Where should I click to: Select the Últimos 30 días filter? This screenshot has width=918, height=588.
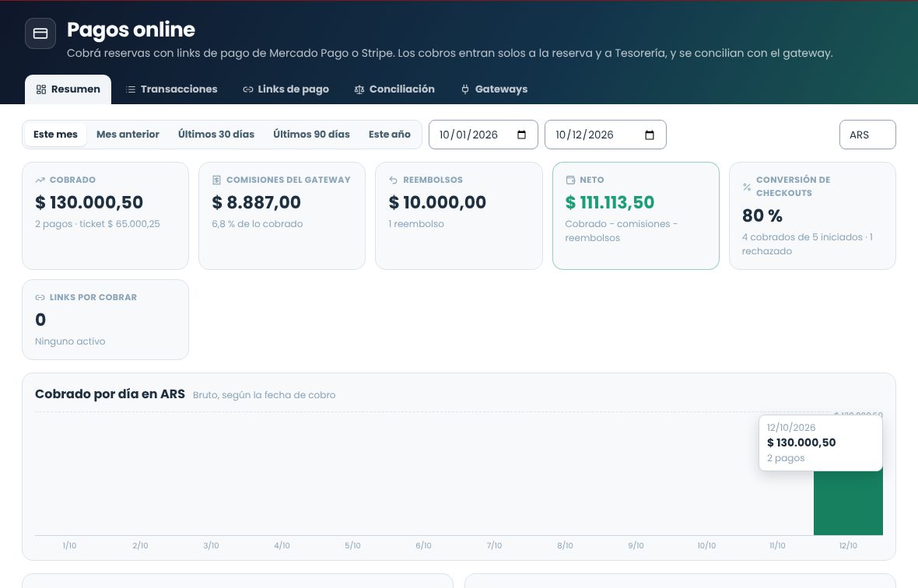coord(216,135)
